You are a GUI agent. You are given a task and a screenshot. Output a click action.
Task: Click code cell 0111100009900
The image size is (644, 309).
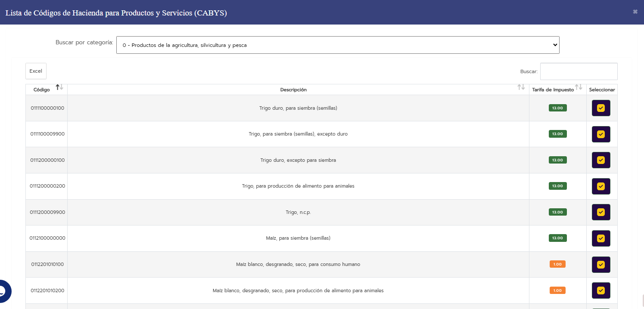(47, 134)
